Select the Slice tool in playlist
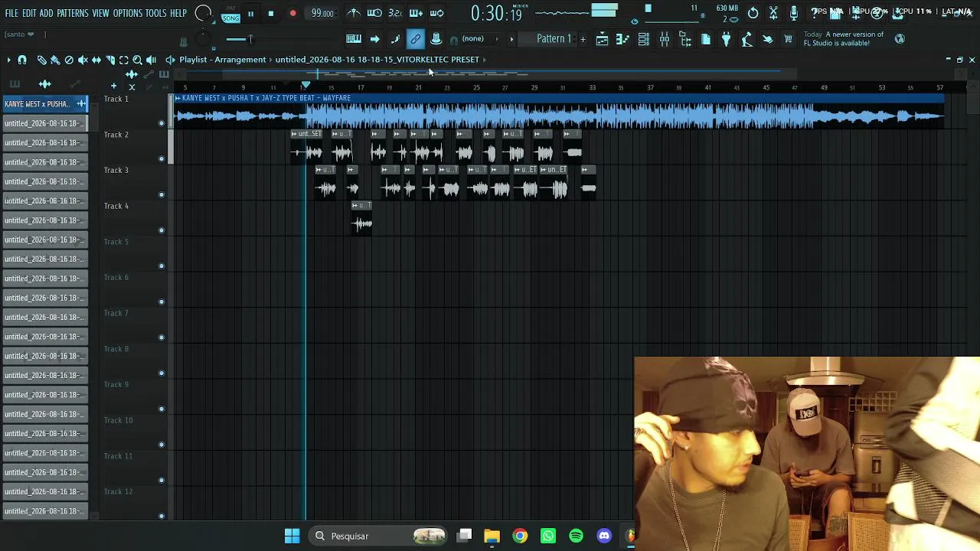Viewport: 980px width, 551px height. [110, 60]
